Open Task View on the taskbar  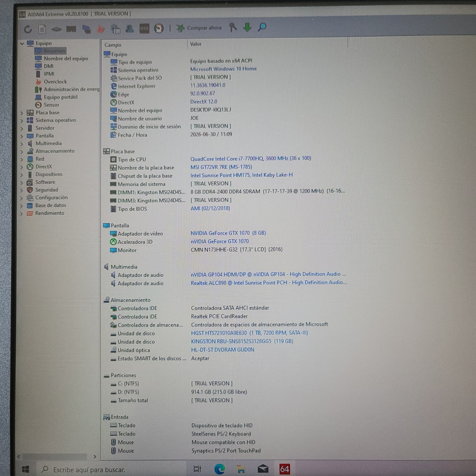(x=197, y=469)
